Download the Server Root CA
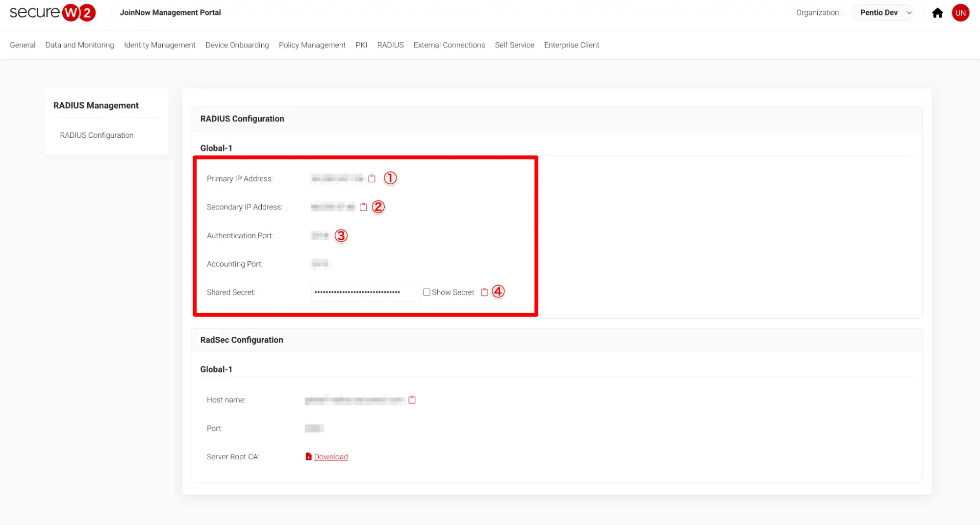Viewport: 980px width, 525px height. (x=330, y=457)
